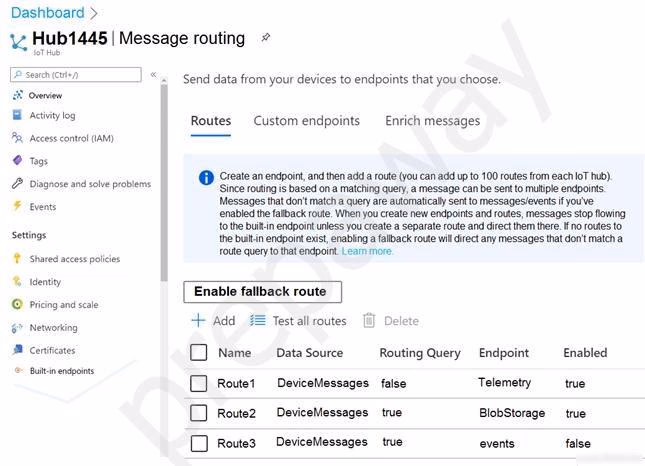Open Diagnose and solve problems

tap(90, 184)
